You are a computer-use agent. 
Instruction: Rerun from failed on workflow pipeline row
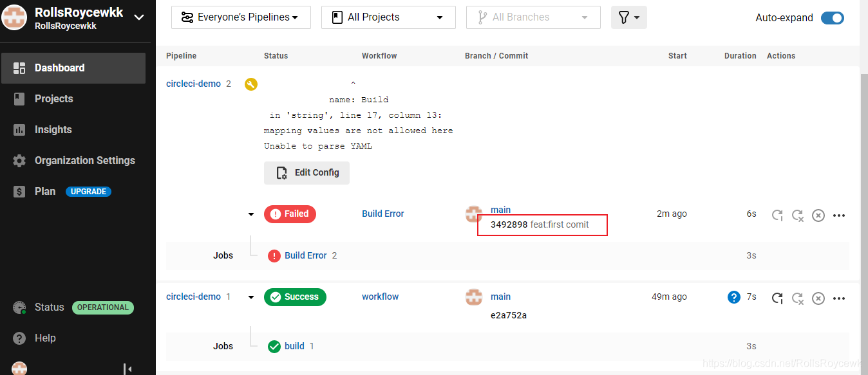click(797, 298)
